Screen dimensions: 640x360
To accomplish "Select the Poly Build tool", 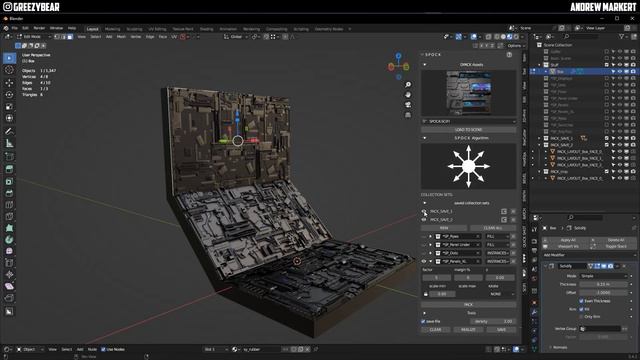I will [9, 228].
